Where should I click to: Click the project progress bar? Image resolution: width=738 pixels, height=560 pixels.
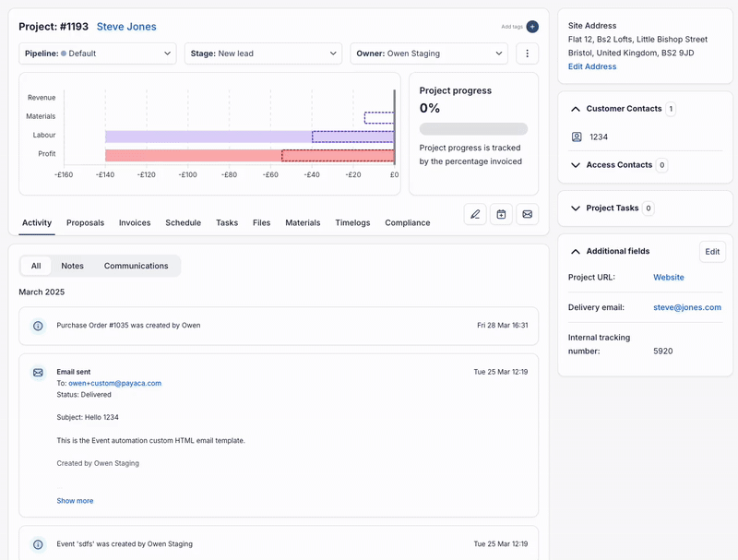[473, 129]
